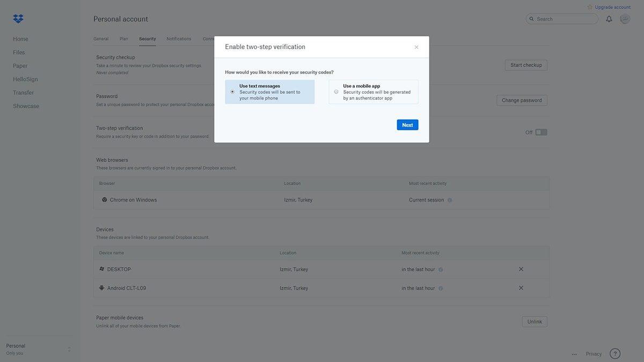644x362 pixels.
Task: Remove the DESKTOP device with the X icon
Action: [519, 268]
